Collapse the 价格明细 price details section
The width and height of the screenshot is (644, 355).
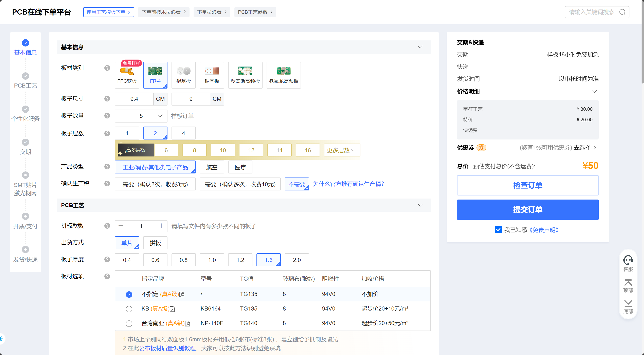pos(594,91)
